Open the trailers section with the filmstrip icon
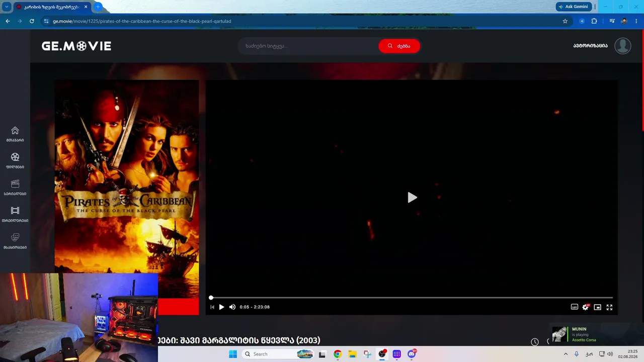Viewport: 644px width, 362px height. click(15, 214)
